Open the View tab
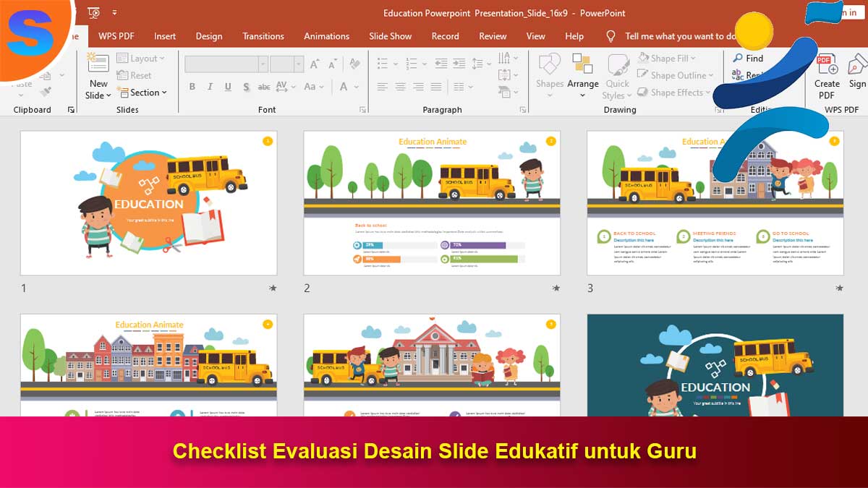The image size is (868, 488). (536, 36)
